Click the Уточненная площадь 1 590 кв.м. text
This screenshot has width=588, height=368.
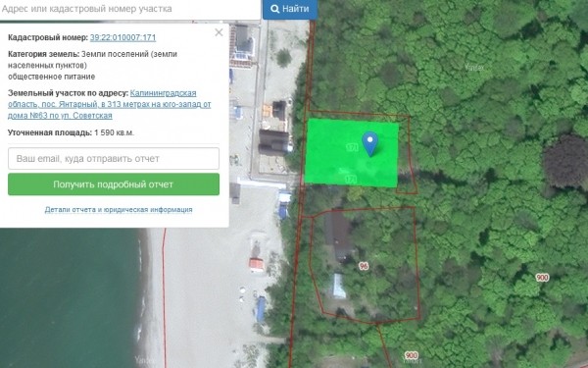[71, 132]
